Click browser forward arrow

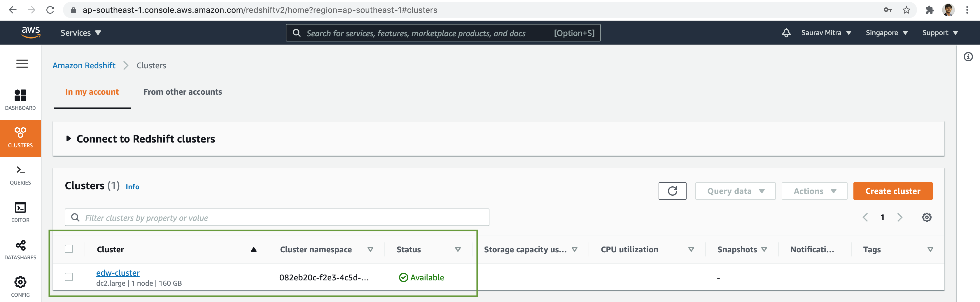[x=32, y=10]
